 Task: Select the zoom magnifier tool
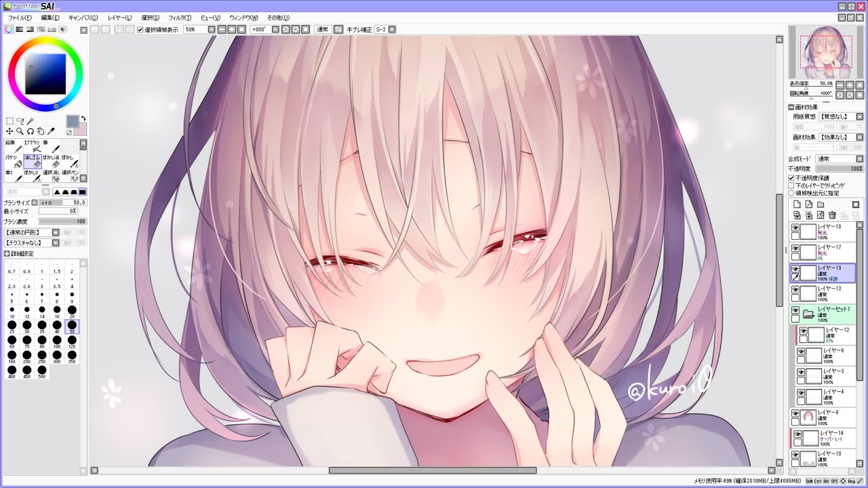(x=20, y=131)
